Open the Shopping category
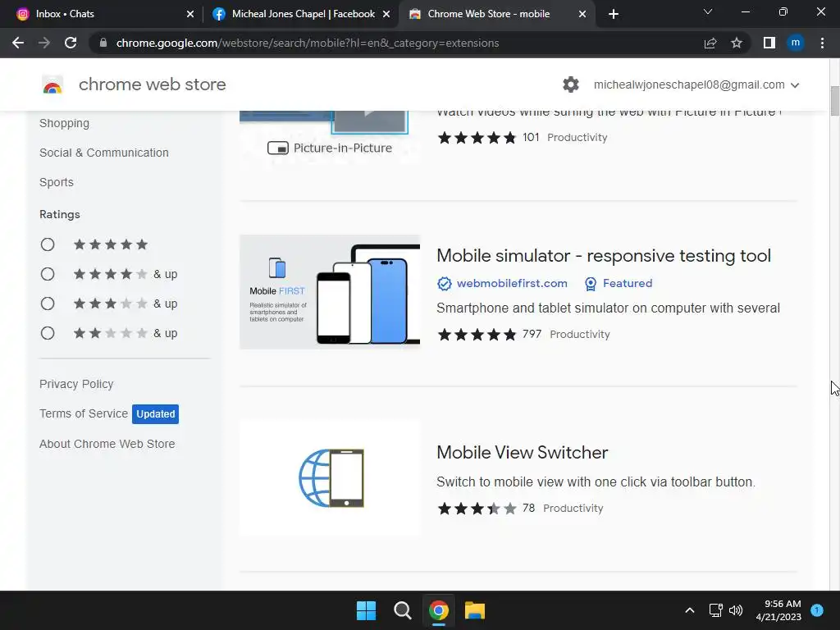Viewport: 840px width, 630px height. (x=64, y=123)
